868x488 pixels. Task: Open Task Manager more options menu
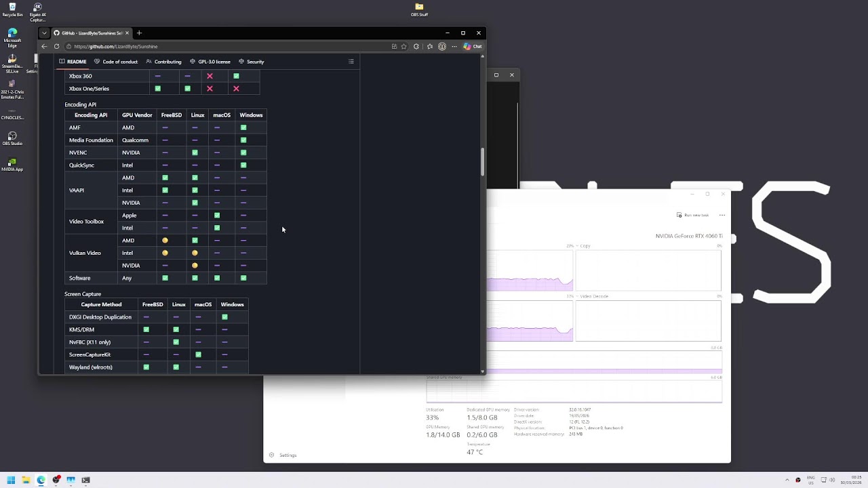(722, 215)
